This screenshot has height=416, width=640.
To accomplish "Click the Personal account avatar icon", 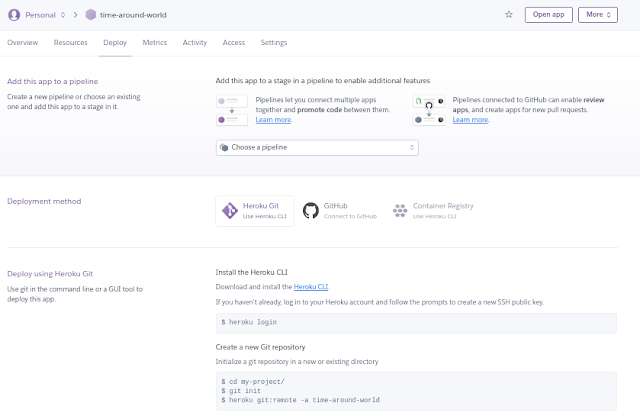I will (x=14, y=15).
